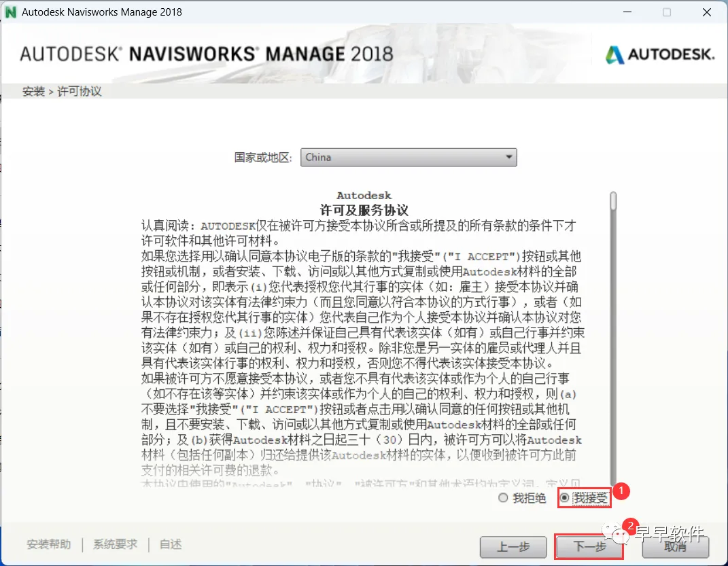Click the 下一步 button
Image resolution: width=728 pixels, height=566 pixels.
point(589,547)
